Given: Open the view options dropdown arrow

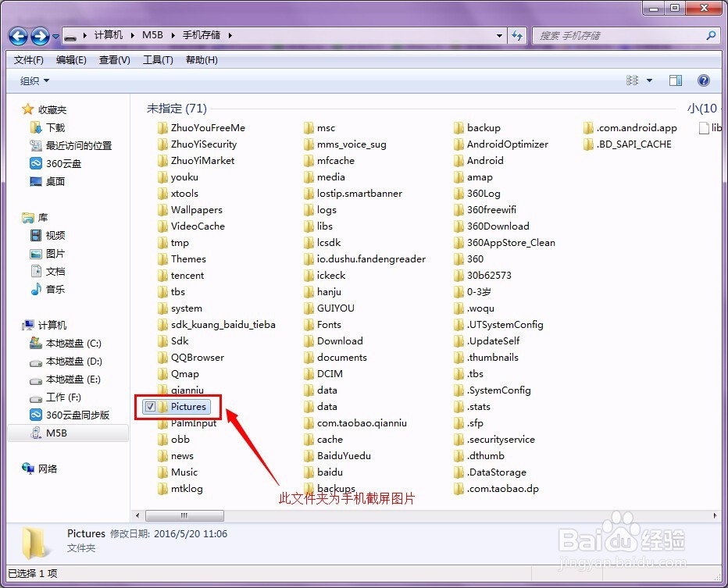Looking at the screenshot, I should tap(649, 80).
